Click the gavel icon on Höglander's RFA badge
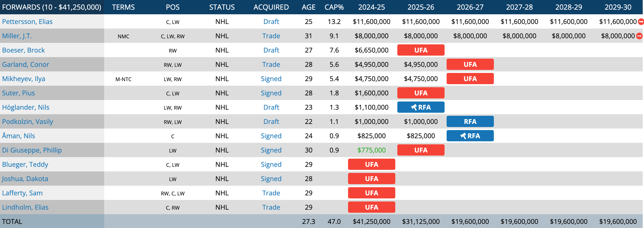Screen dimensions: 644x228 (x=414, y=107)
